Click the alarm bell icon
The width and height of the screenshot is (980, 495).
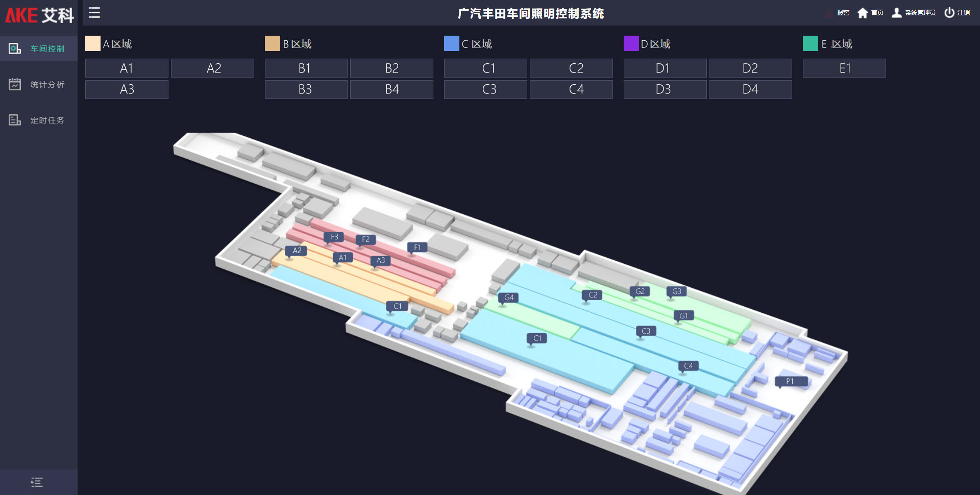point(828,13)
